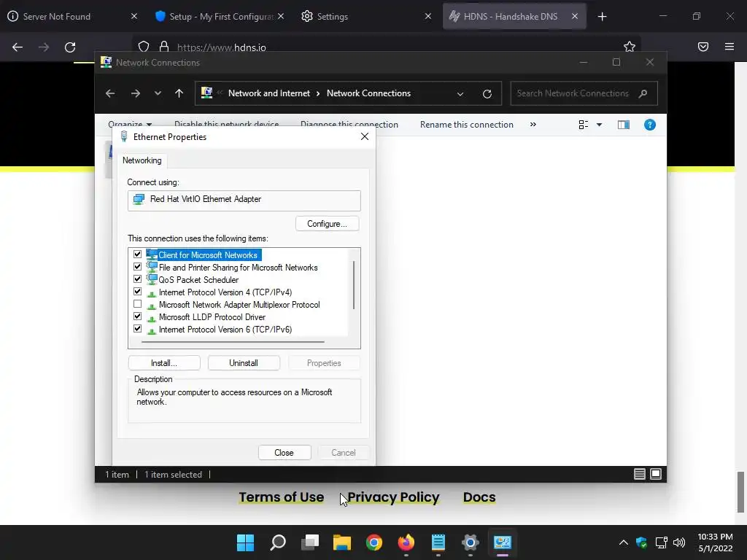
Task: Click Disable this network device
Action: pos(226,125)
